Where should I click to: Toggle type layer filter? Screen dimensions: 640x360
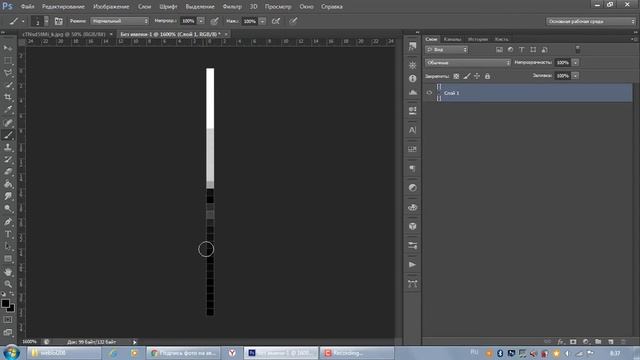522,49
